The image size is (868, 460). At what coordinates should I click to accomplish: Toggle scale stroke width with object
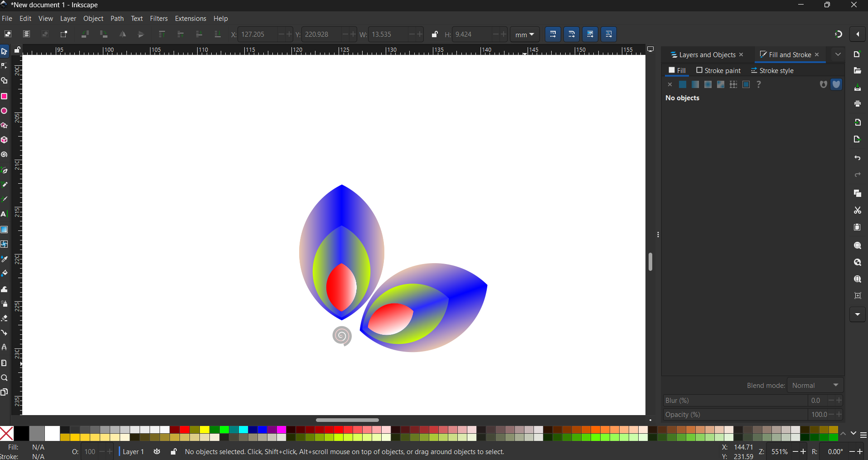(x=553, y=34)
